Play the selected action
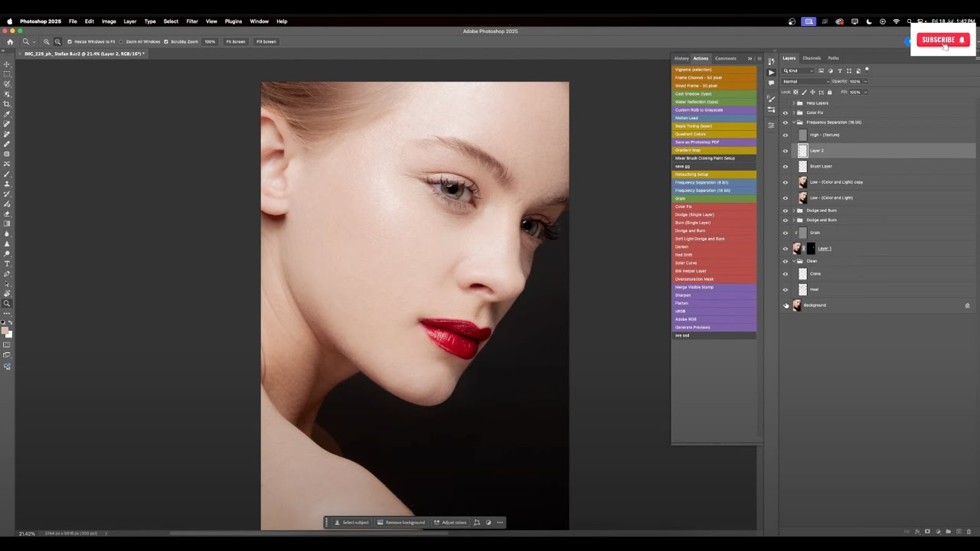Screen dimensions: 980x551 click(x=771, y=72)
